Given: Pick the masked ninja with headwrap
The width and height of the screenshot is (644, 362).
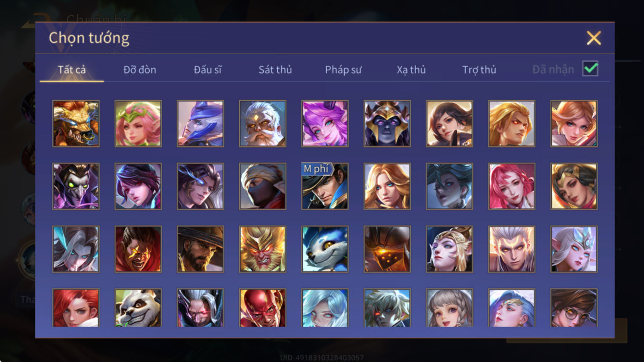Looking at the screenshot, I should (x=262, y=186).
